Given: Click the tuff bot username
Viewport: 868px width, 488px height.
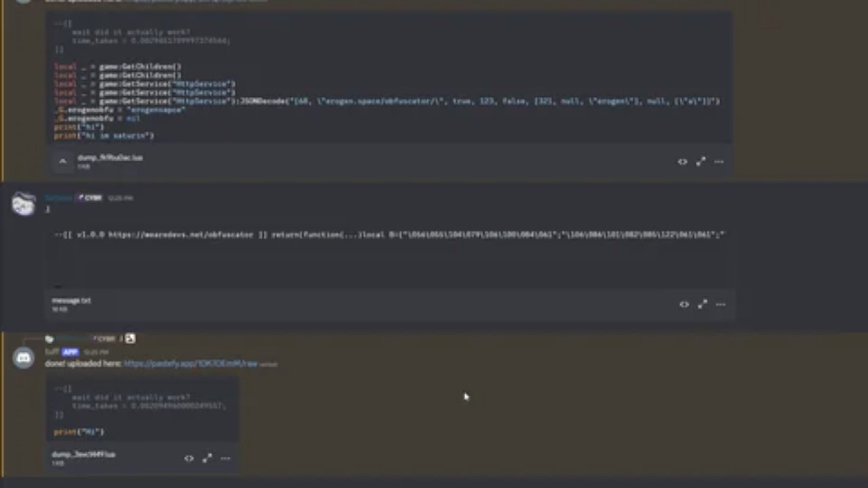Looking at the screenshot, I should point(52,352).
